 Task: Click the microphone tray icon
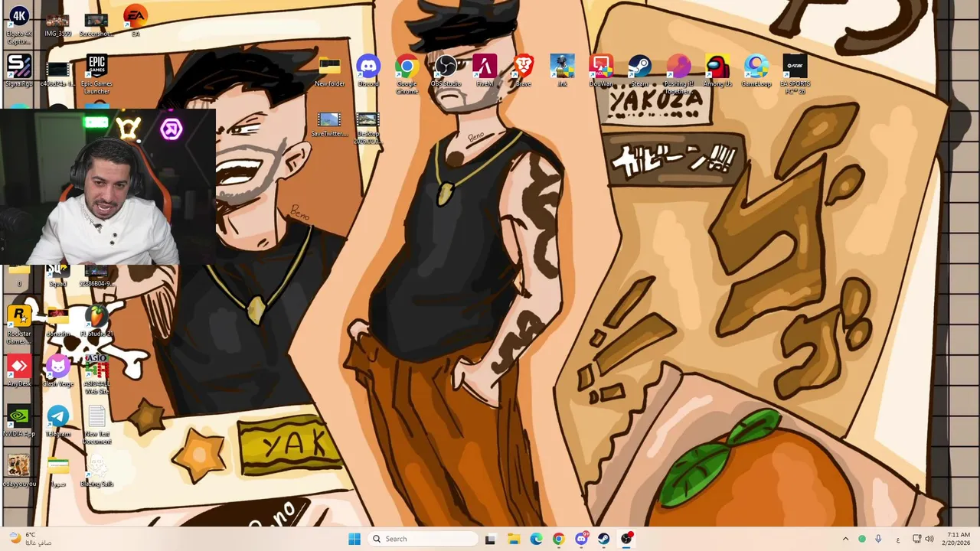click(x=878, y=539)
